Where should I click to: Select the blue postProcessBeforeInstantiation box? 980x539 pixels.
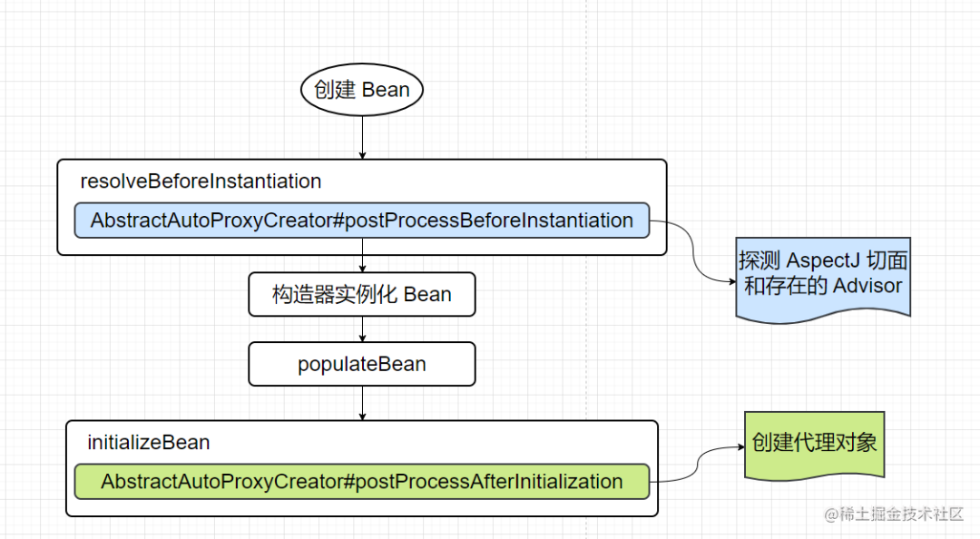[361, 220]
